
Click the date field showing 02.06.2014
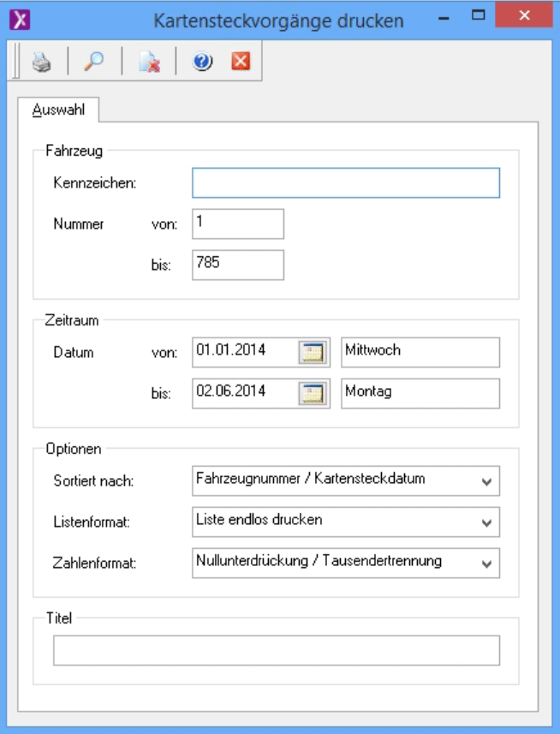(244, 393)
